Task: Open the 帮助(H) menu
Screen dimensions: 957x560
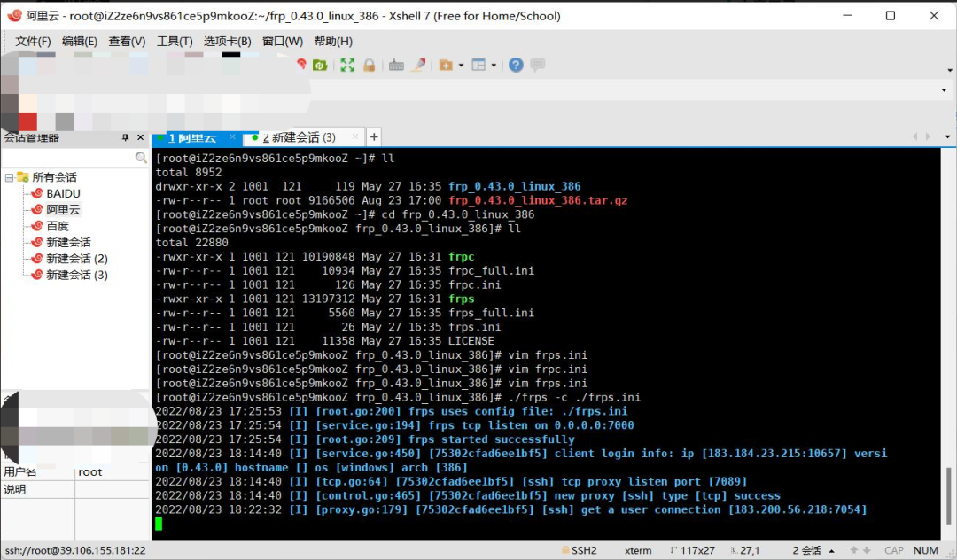Action: pyautogui.click(x=333, y=41)
